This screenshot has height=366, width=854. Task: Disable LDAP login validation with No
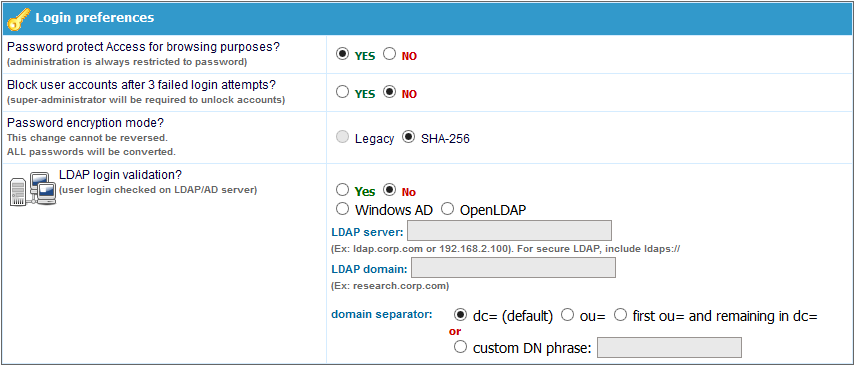[389, 190]
